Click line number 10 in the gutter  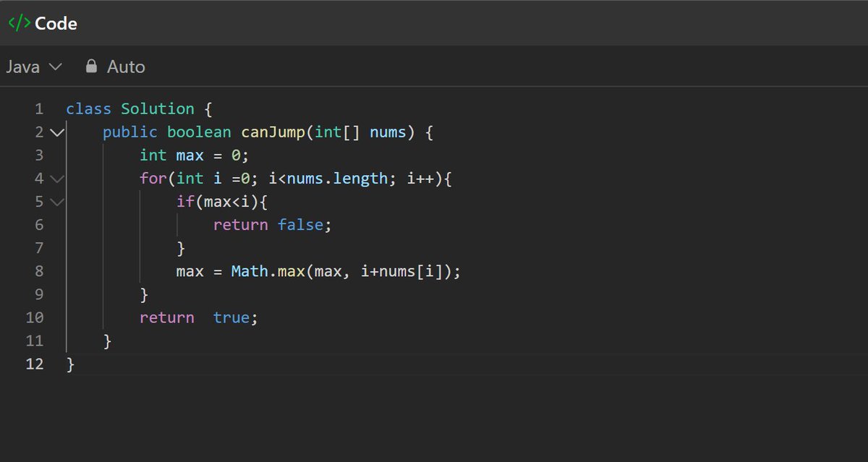(35, 317)
